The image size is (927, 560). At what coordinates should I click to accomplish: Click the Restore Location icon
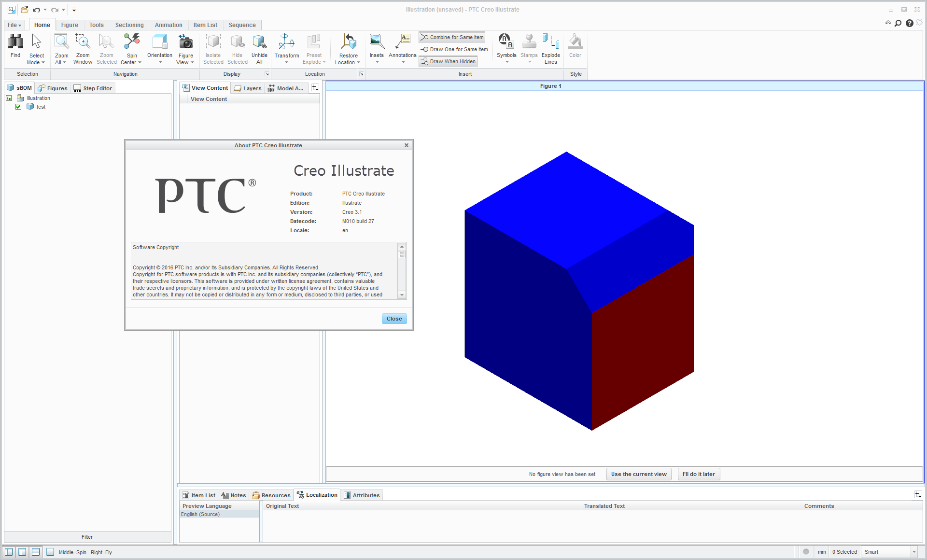[348, 42]
